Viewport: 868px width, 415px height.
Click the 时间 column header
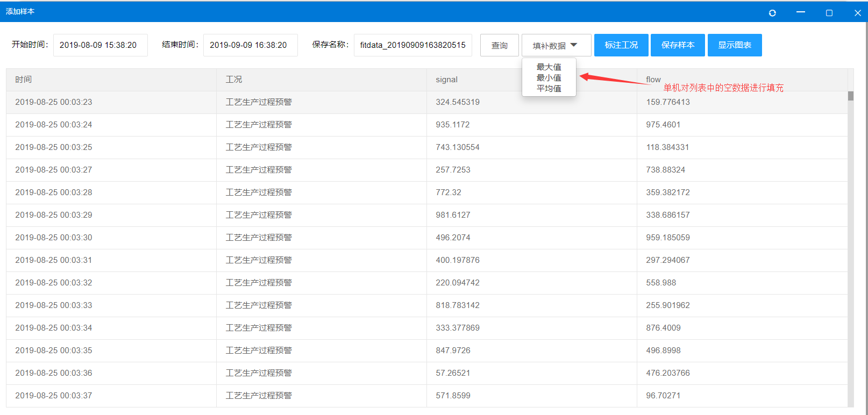point(24,80)
